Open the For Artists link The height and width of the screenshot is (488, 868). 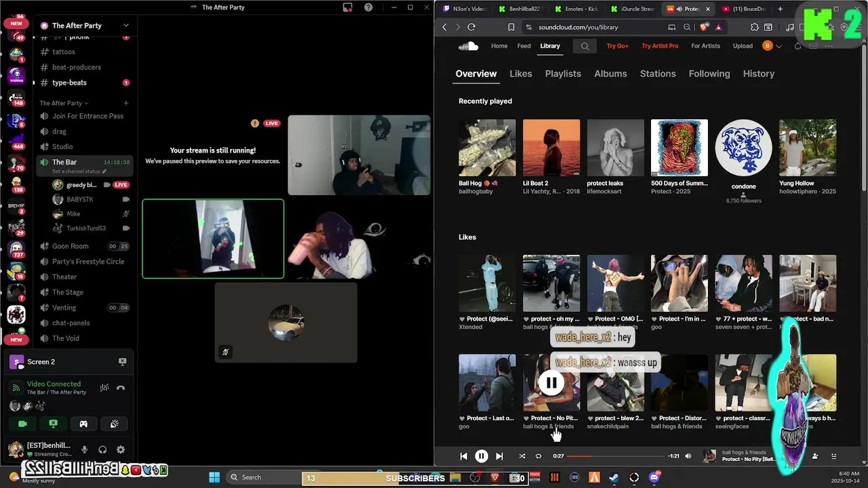705,46
